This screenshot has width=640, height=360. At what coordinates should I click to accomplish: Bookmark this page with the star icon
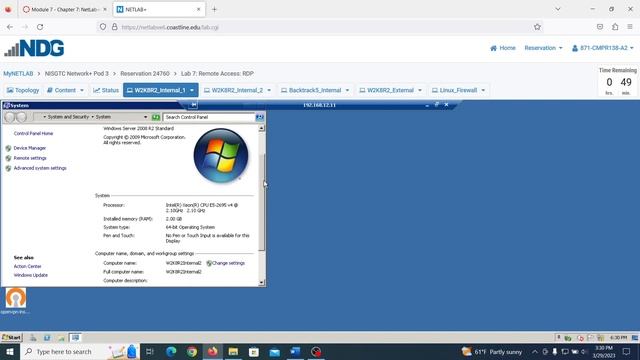click(537, 27)
